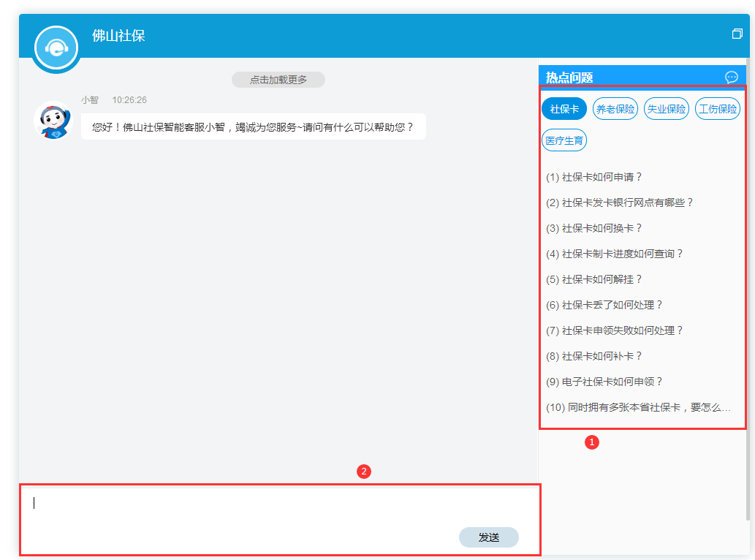Click the headset customer service logo
This screenshot has height=560, width=755.
tap(56, 48)
